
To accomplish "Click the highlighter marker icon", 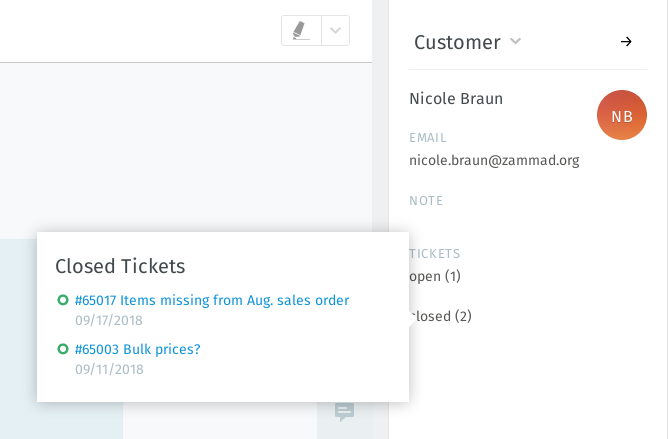I will pos(301,31).
